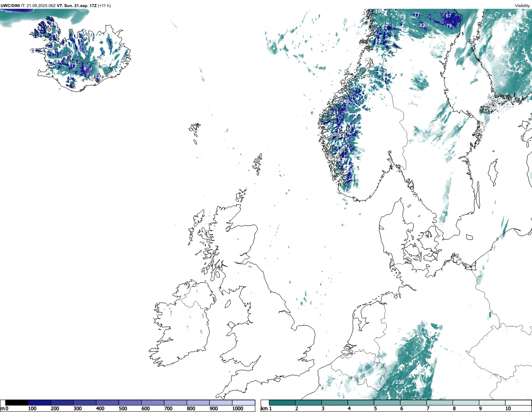Click the '10' tick on kilometres legend
Screen dimensions: 532x412
pyautogui.click(x=508, y=409)
